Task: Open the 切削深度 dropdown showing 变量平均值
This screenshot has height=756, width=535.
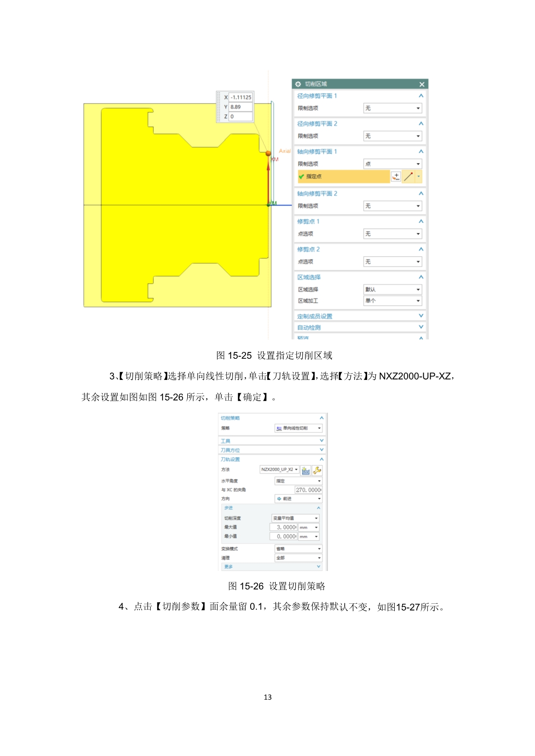Action: coord(295,518)
